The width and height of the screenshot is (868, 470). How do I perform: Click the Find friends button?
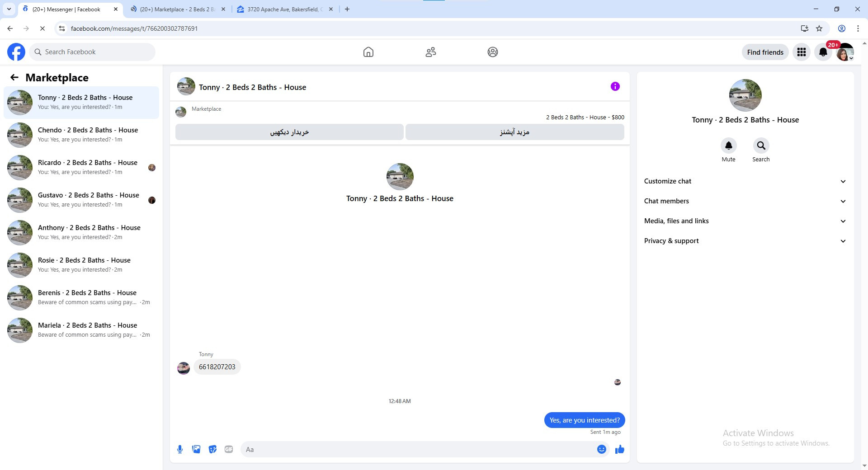point(765,52)
